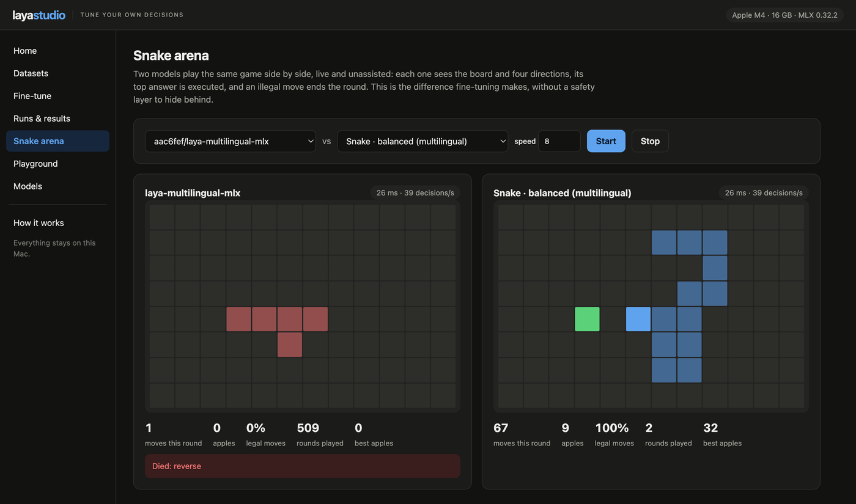Click the Apple M4 hardware info badge
The height and width of the screenshot is (504, 856).
click(784, 15)
